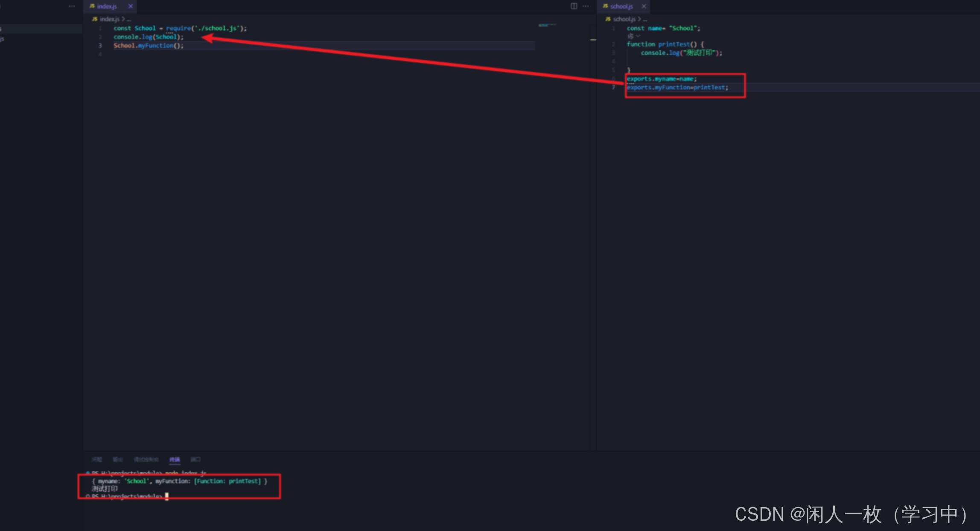The image size is (980, 531).
Task: Click the index.js minimap preview
Action: (x=547, y=25)
